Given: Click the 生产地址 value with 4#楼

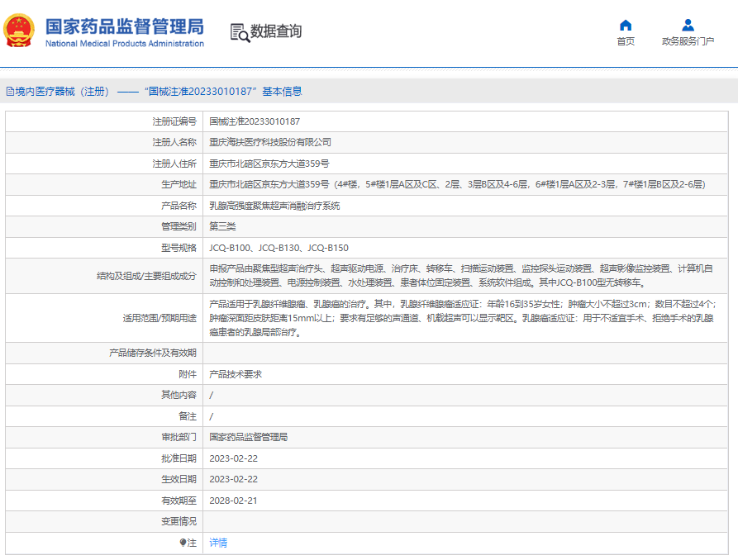Looking at the screenshot, I should (x=457, y=184).
